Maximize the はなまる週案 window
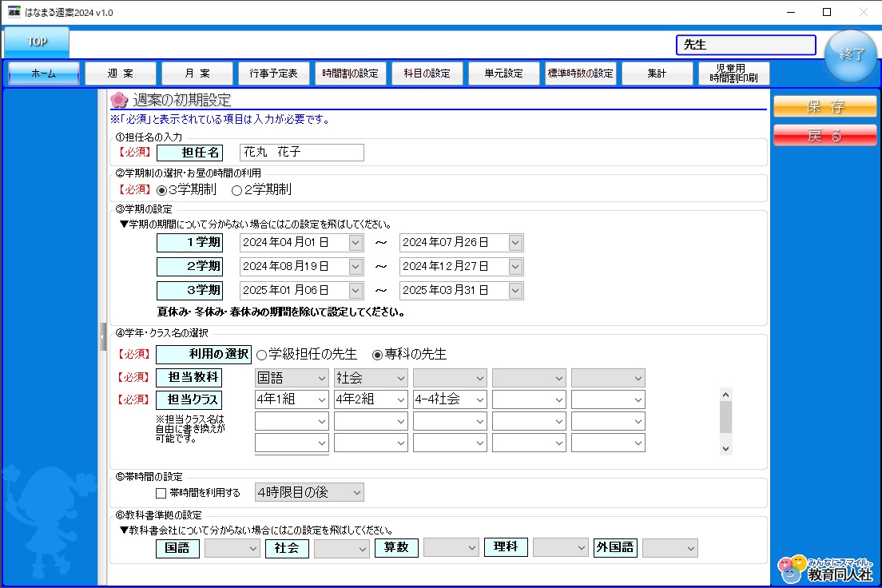Image resolution: width=882 pixels, height=588 pixels. pos(826,12)
